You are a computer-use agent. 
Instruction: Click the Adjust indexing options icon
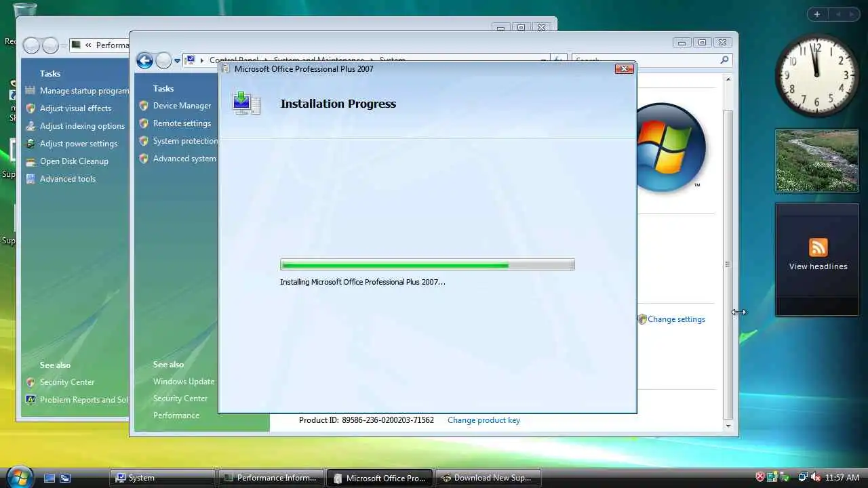point(30,126)
